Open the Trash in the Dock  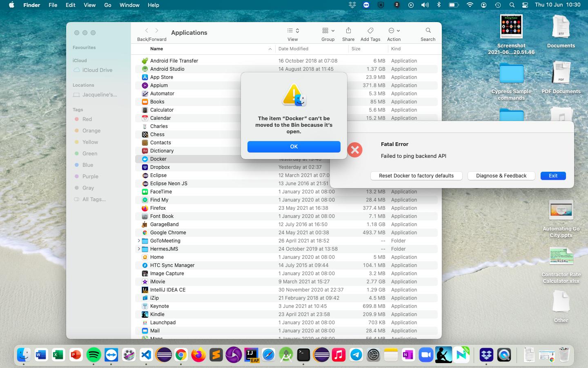[x=564, y=355]
